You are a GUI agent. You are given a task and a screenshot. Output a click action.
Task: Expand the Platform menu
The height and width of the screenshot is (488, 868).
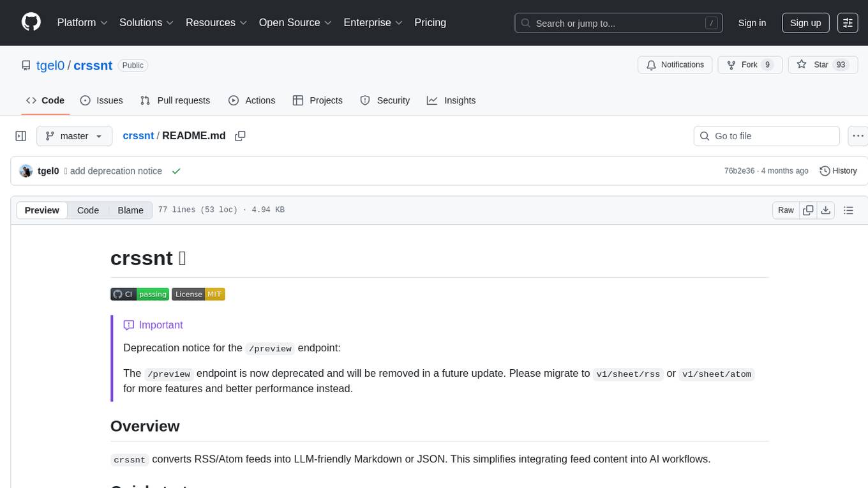[82, 22]
